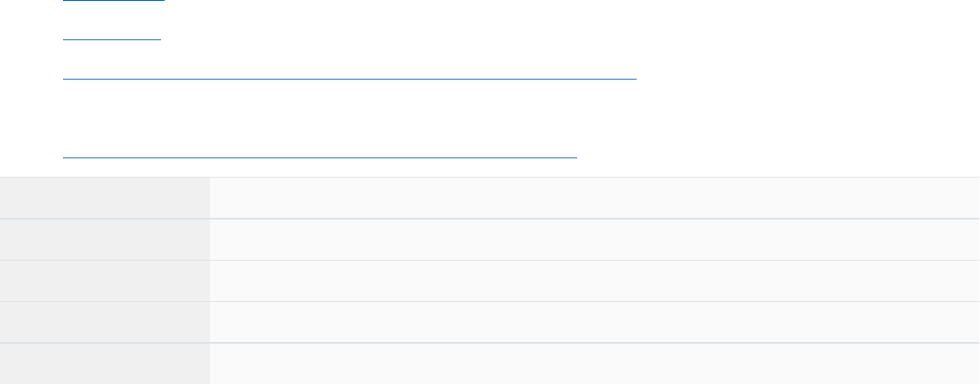
Task: Click empty white space right of fourth link
Action: [771, 156]
